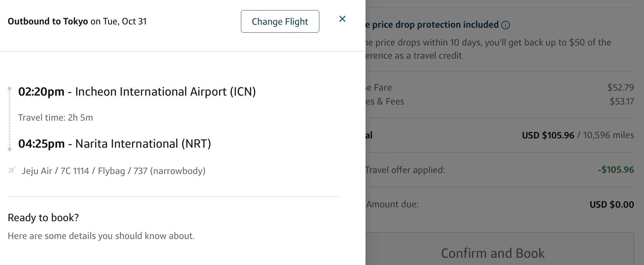
Task: Open price drop protection info icon
Action: click(506, 25)
